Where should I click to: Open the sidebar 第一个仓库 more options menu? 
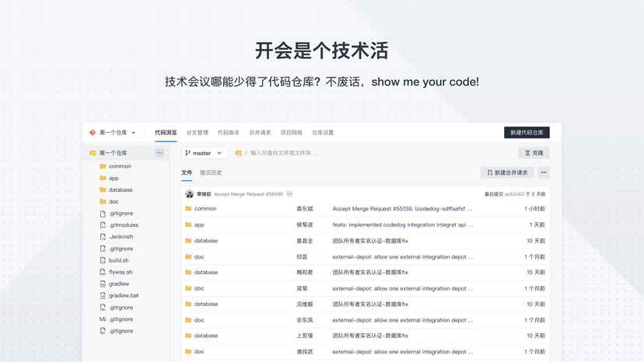pos(159,153)
